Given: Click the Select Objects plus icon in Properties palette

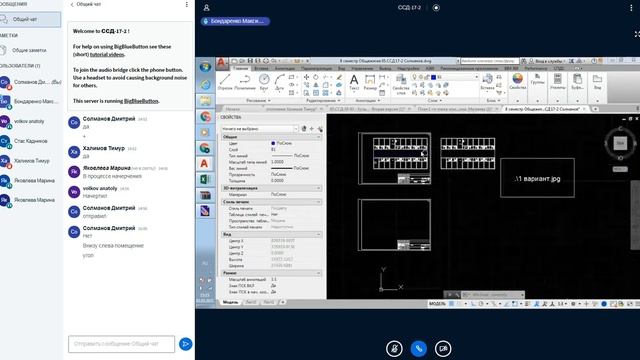Looking at the screenshot, I should tap(312, 129).
